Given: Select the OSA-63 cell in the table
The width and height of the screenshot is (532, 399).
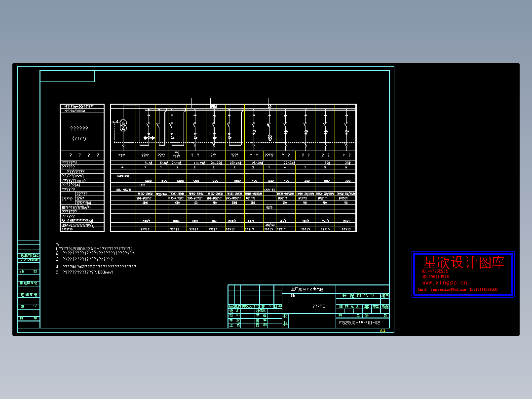Looking at the screenshot, I should click(269, 190).
